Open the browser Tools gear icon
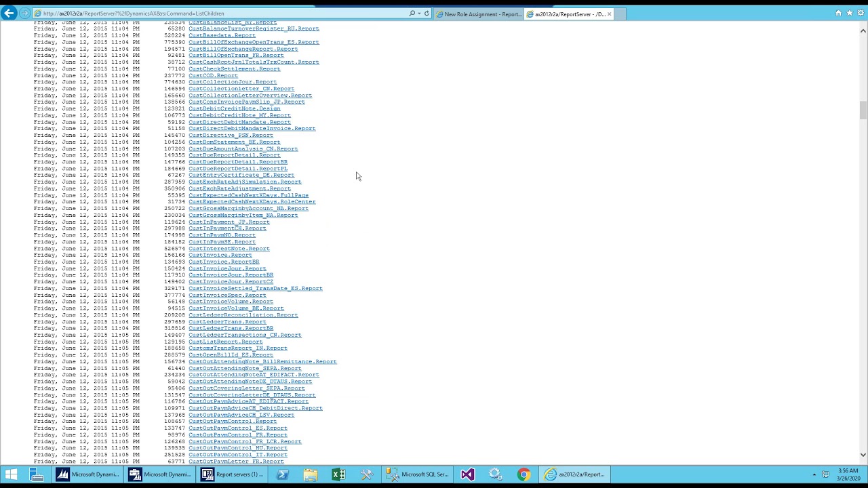This screenshot has width=868, height=488. point(860,13)
